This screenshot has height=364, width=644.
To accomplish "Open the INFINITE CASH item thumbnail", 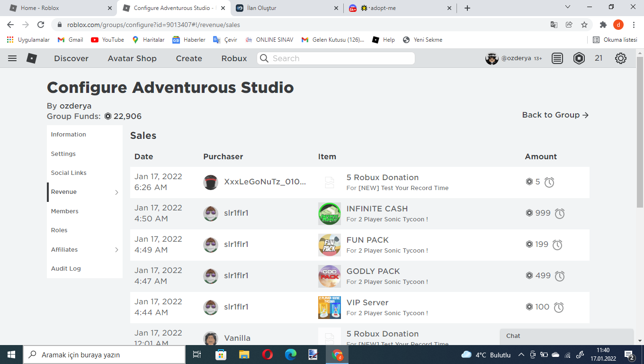I will point(330,214).
